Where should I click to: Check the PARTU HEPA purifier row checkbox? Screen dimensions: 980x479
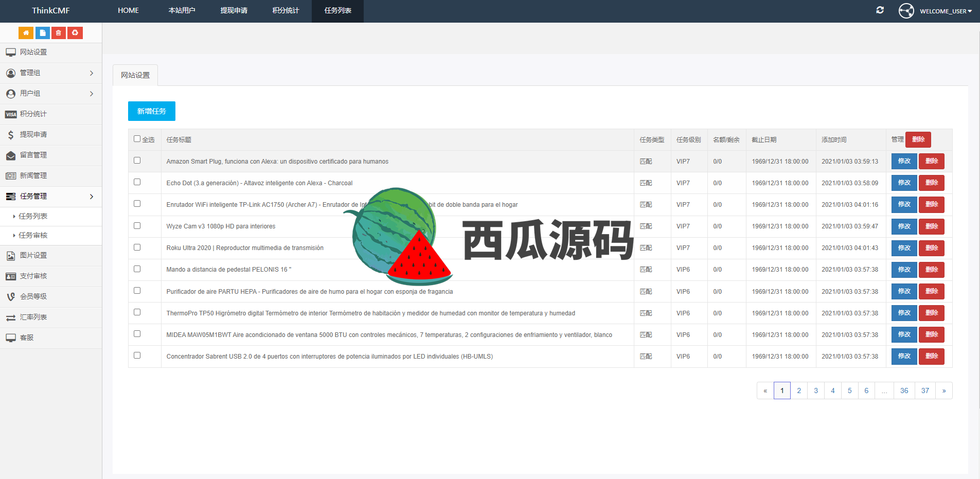(x=137, y=291)
